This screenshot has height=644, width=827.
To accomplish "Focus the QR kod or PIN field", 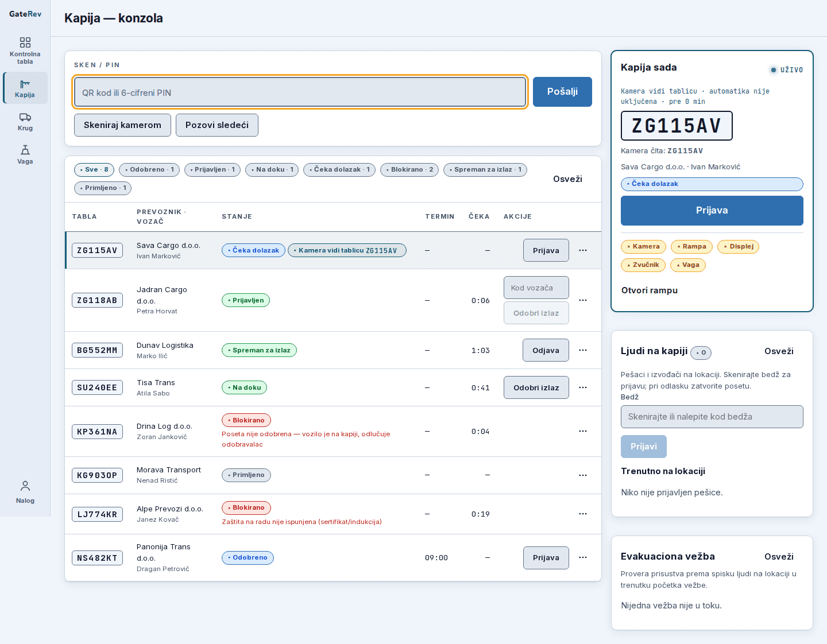I will 300,92.
